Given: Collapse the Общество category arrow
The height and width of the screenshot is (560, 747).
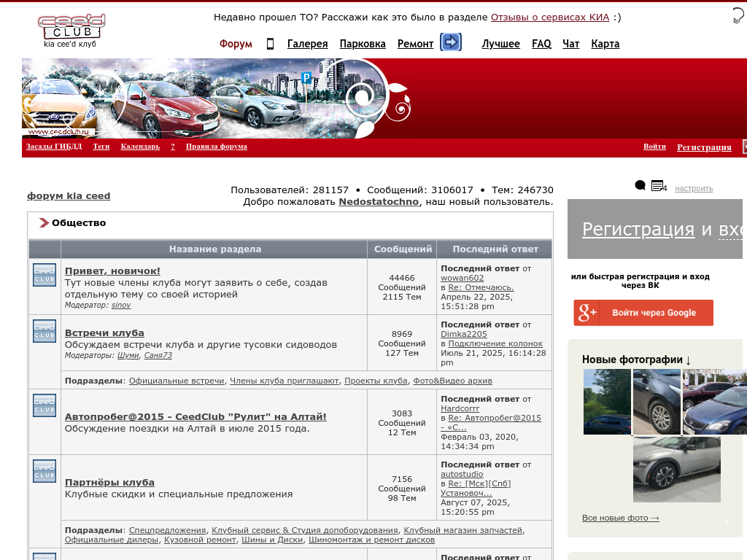Looking at the screenshot, I should [44, 223].
